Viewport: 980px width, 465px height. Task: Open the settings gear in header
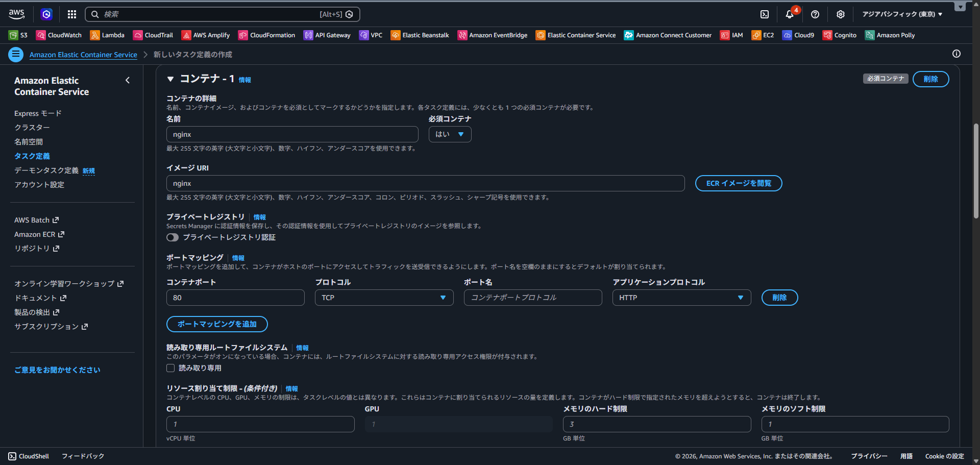tap(841, 14)
